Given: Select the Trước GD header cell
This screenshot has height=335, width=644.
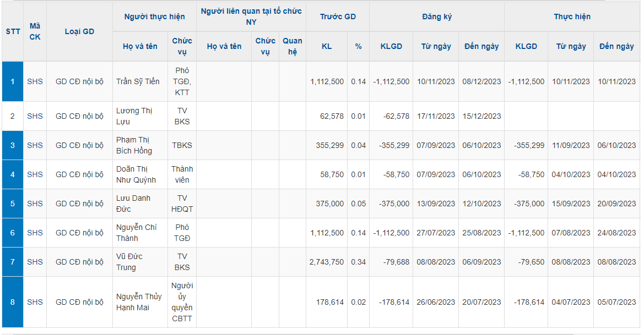Looking at the screenshot, I should pos(338,17).
